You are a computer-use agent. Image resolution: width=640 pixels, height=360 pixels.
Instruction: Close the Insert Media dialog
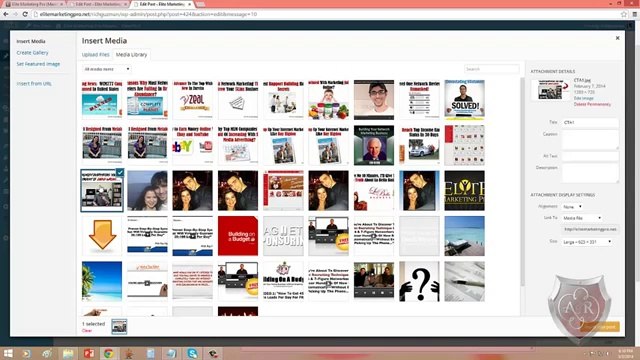(x=617, y=38)
